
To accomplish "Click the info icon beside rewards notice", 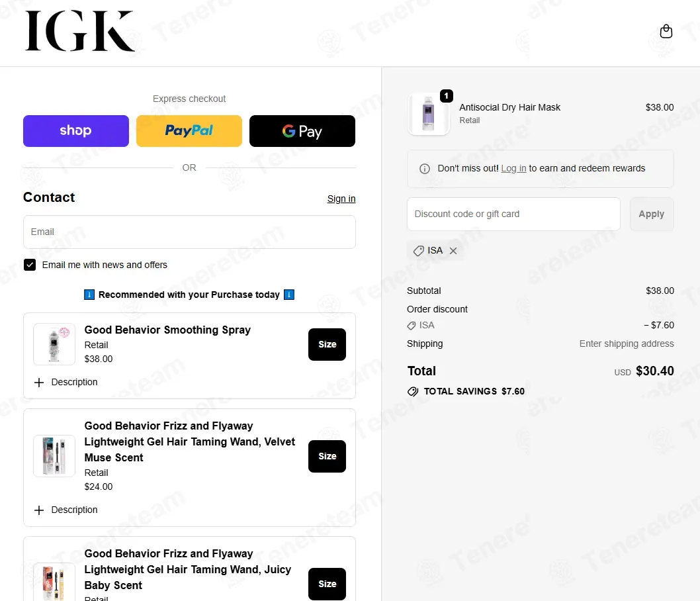I will pos(425,169).
